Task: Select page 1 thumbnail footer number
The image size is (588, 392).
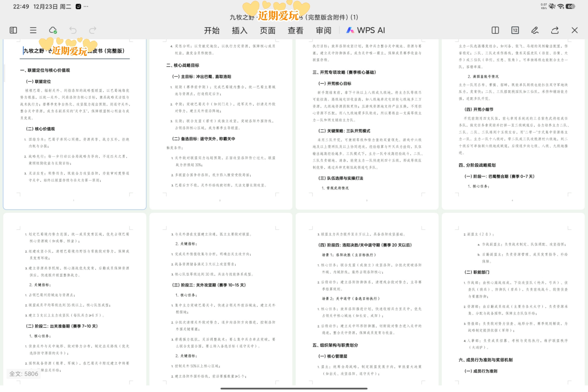Action: coord(73,201)
